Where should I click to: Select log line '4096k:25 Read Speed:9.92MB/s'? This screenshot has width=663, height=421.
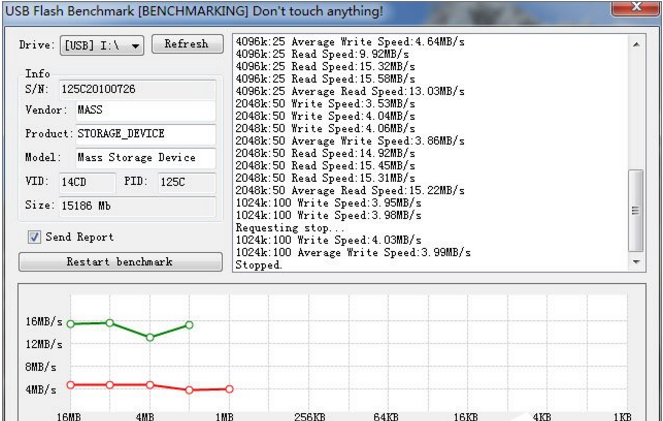[x=322, y=54]
